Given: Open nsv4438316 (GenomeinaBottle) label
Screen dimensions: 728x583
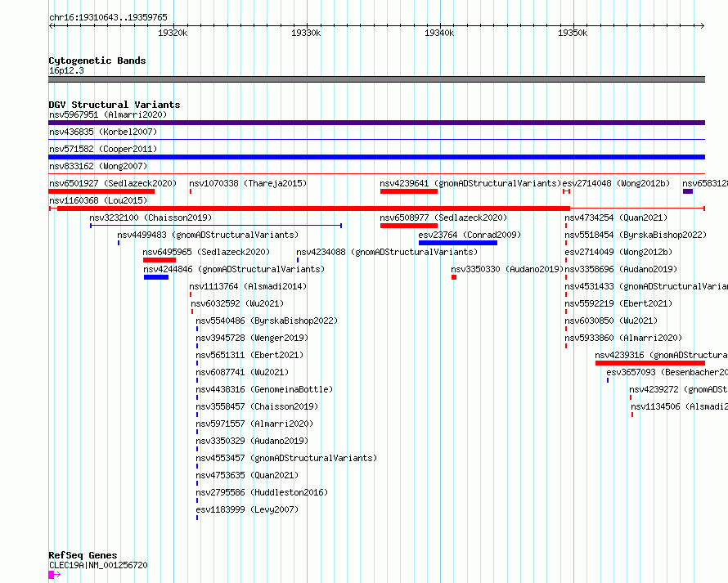Looking at the screenshot, I should (264, 389).
